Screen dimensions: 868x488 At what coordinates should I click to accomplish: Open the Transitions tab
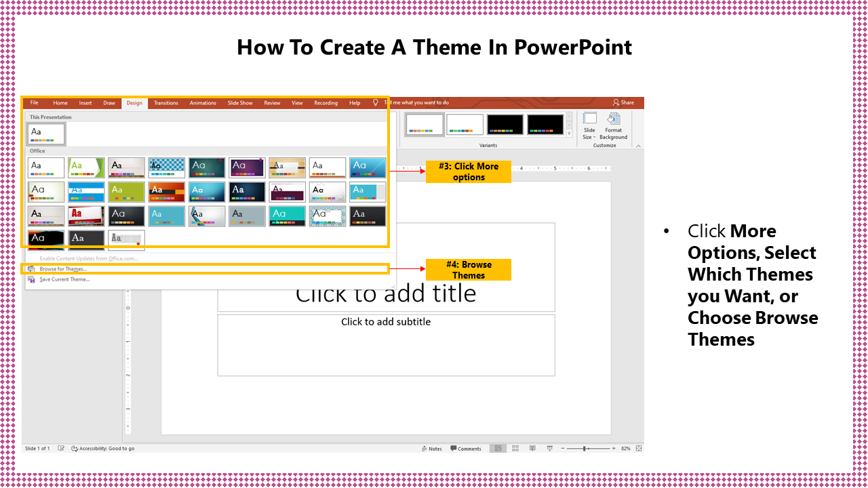(x=165, y=103)
